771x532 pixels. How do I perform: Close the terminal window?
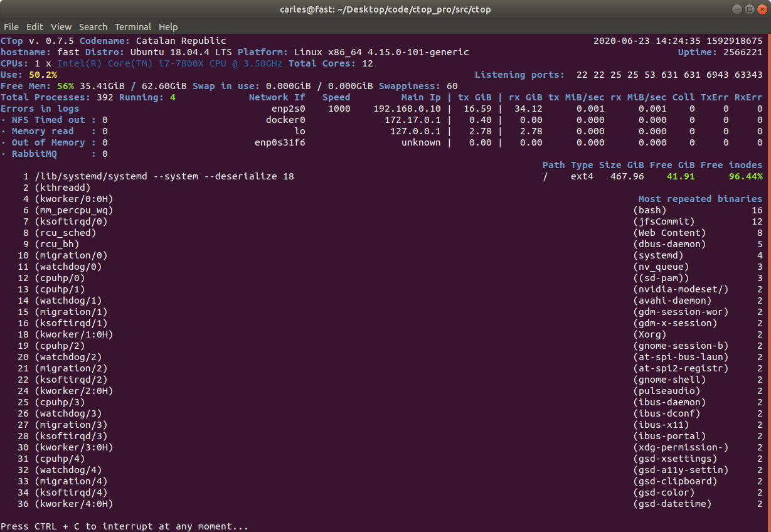(x=760, y=9)
